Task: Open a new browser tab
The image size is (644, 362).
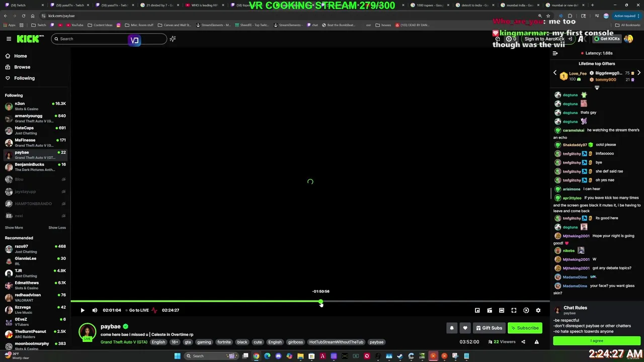Action: pos(592,5)
